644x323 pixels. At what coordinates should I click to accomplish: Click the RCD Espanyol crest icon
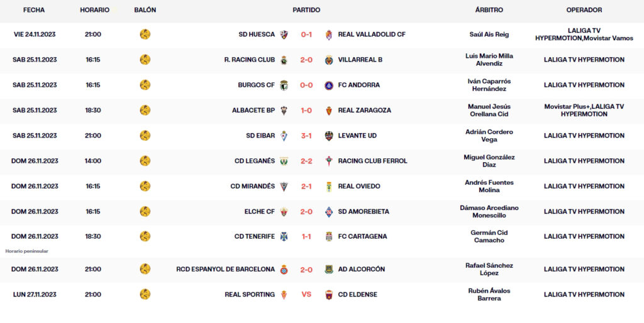284,269
